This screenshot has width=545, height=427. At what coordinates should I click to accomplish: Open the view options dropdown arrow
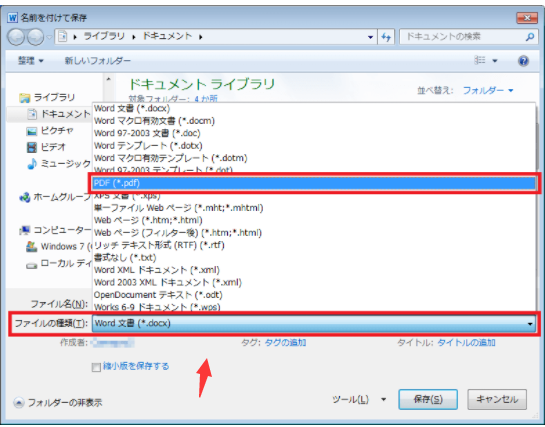click(x=495, y=61)
